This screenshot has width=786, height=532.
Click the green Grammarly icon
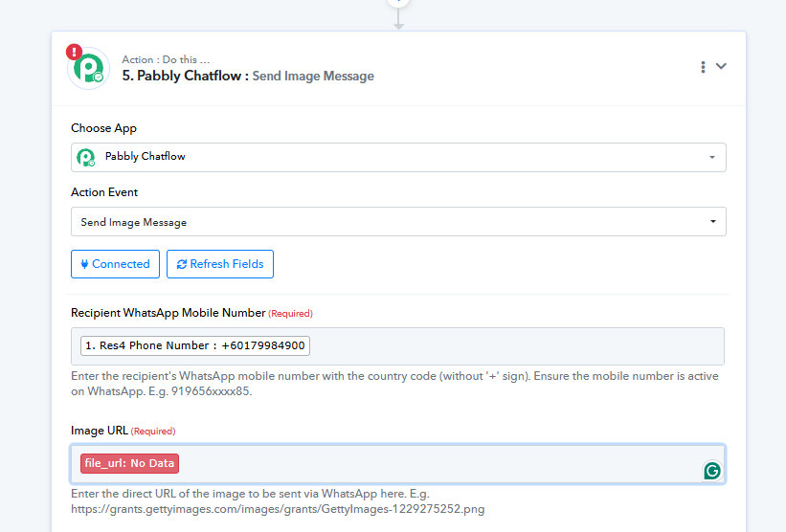(x=711, y=470)
